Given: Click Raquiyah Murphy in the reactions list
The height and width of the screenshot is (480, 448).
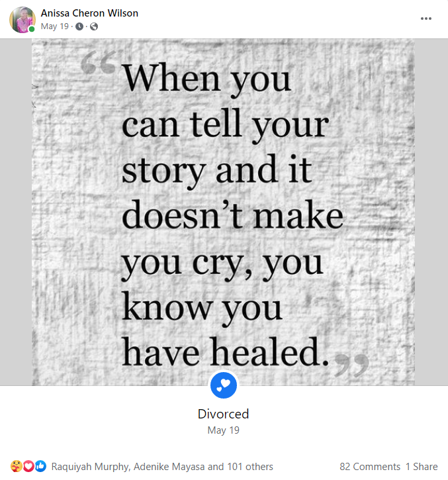Looking at the screenshot, I should [x=91, y=467].
